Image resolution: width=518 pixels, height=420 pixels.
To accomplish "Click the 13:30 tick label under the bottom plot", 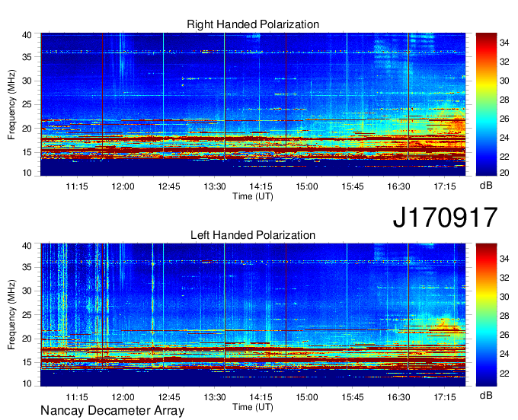I will (215, 397).
